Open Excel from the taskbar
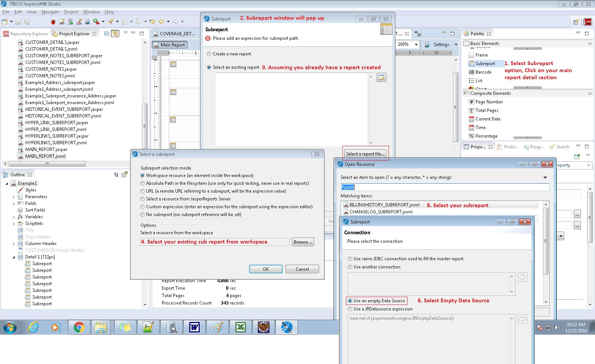595x364 pixels. (x=240, y=327)
